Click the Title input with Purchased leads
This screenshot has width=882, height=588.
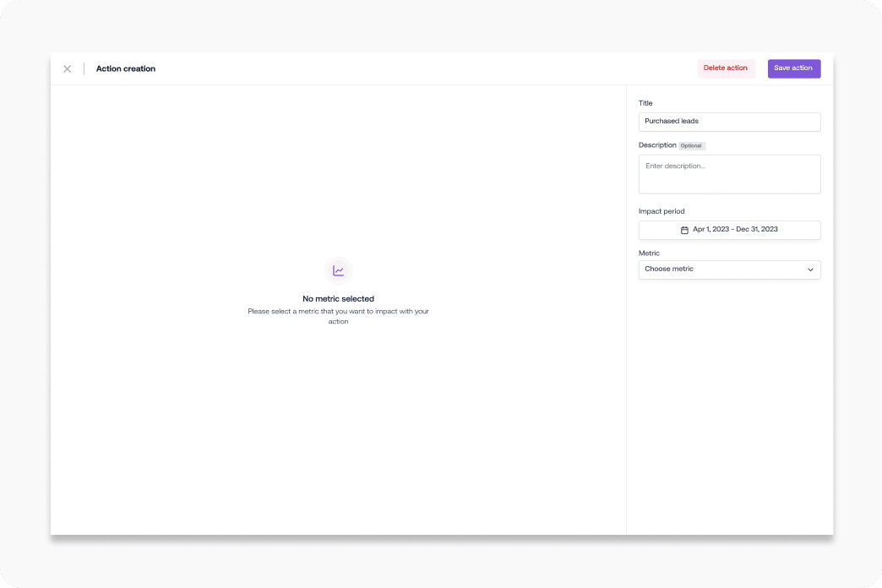(729, 122)
